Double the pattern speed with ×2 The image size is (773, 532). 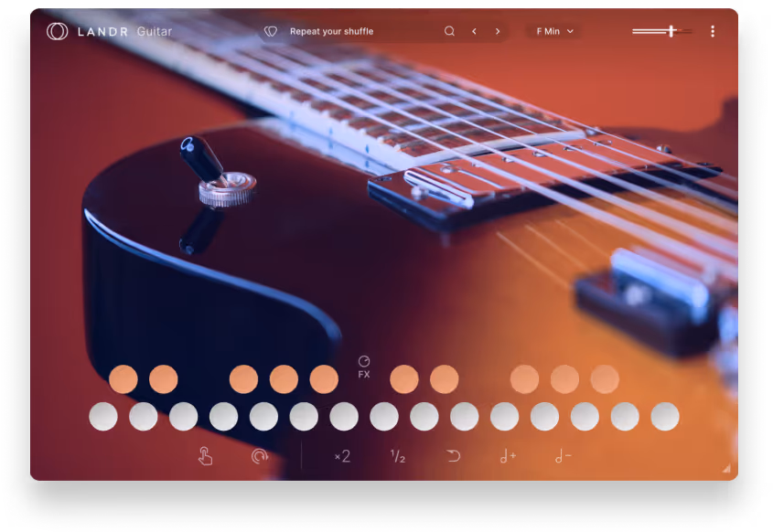(x=343, y=456)
